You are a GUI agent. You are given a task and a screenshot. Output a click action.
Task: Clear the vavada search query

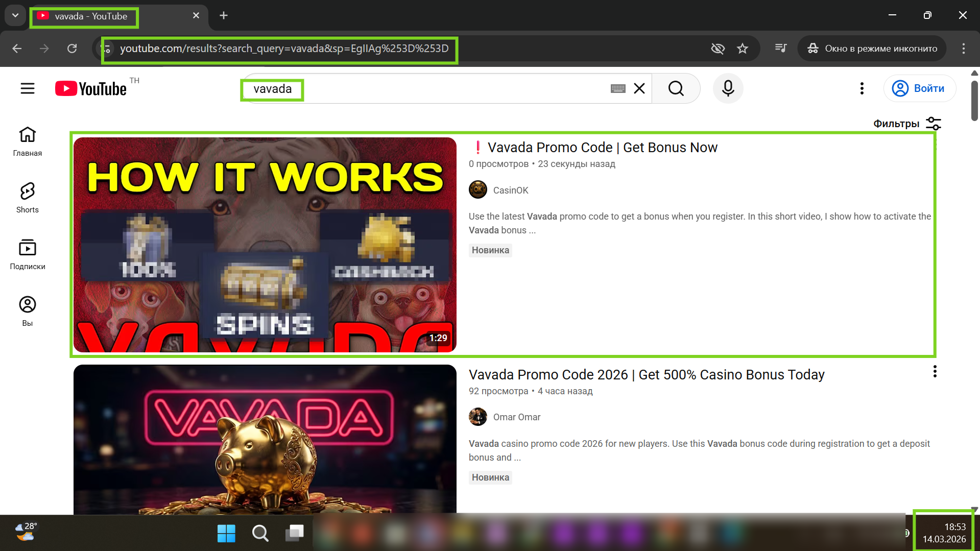[639, 88]
